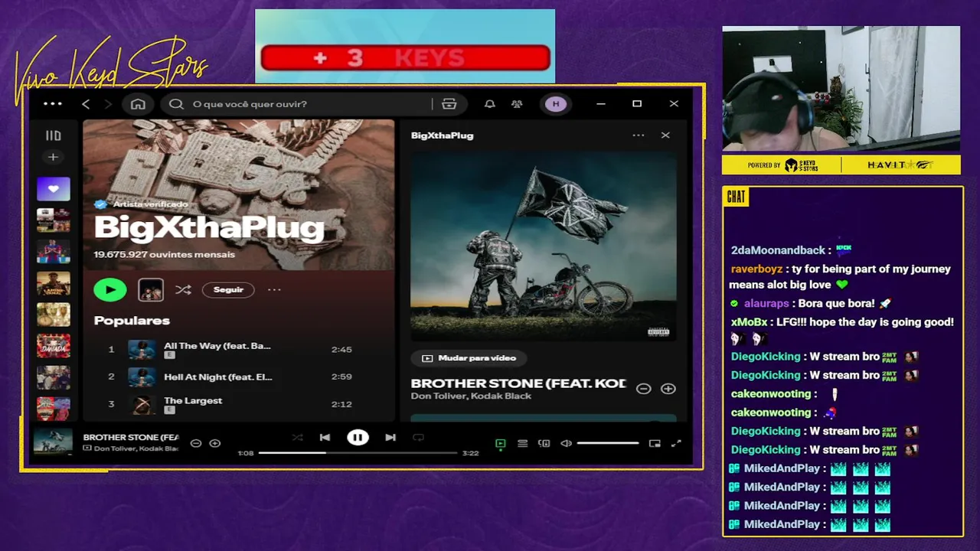This screenshot has width=980, height=551.
Task: Click chat username 'xMoBx'
Action: click(749, 322)
